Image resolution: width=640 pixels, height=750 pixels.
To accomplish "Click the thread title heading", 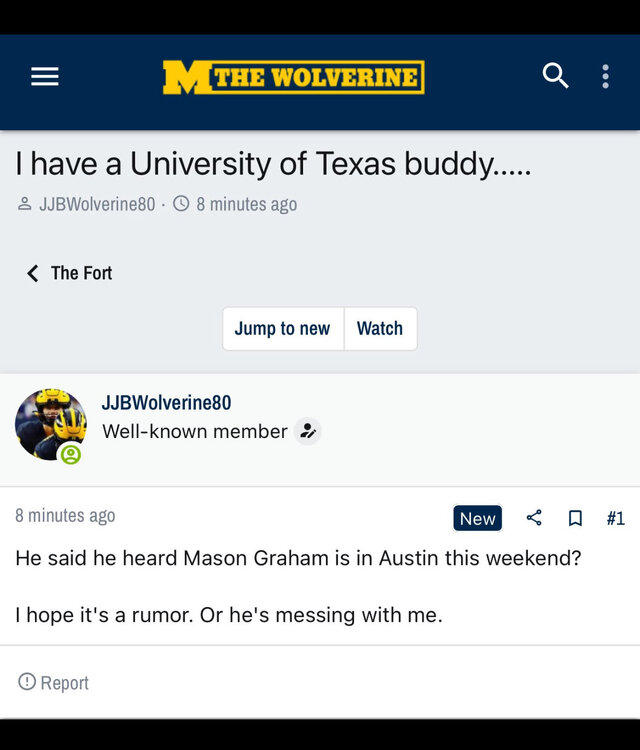I will pyautogui.click(x=273, y=163).
